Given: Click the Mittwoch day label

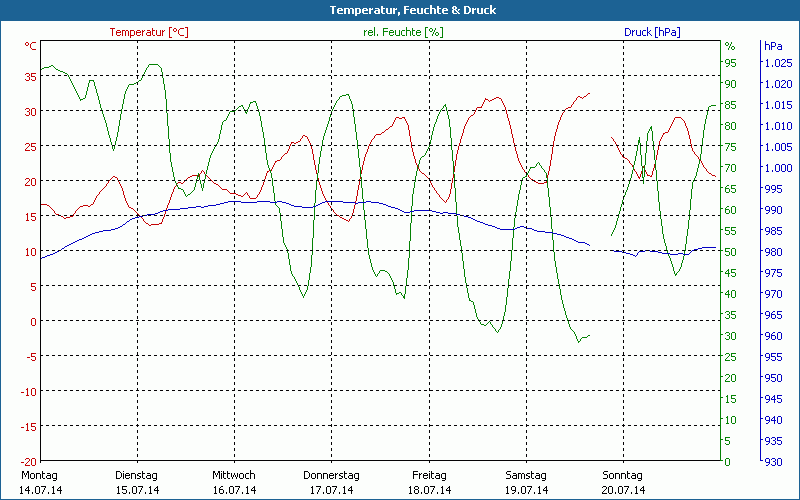Looking at the screenshot, I should [234, 475].
